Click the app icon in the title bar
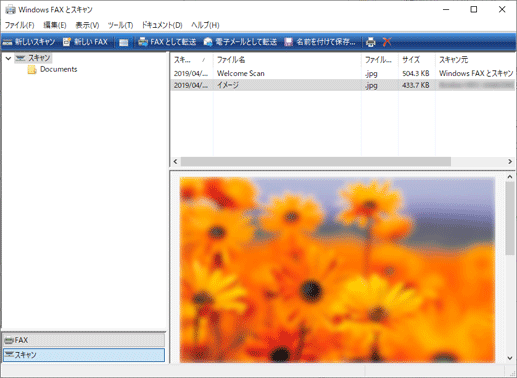Screen dimensions: 517x378 [x=10, y=10]
